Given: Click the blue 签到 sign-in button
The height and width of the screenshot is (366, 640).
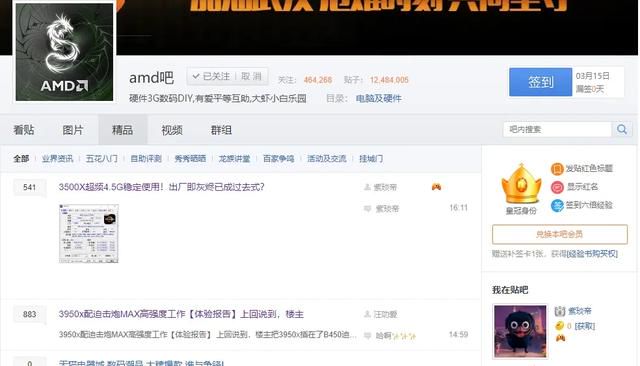Looking at the screenshot, I should point(540,82).
